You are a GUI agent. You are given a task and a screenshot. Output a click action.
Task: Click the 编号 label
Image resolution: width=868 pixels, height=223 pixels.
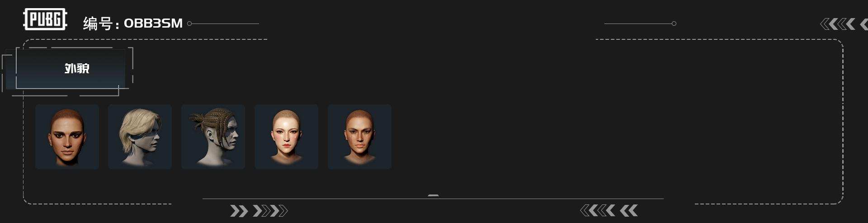[98, 24]
